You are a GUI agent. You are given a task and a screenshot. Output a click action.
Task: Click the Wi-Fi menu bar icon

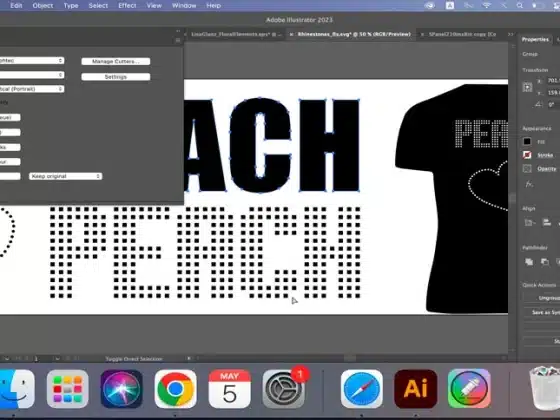point(486,5)
